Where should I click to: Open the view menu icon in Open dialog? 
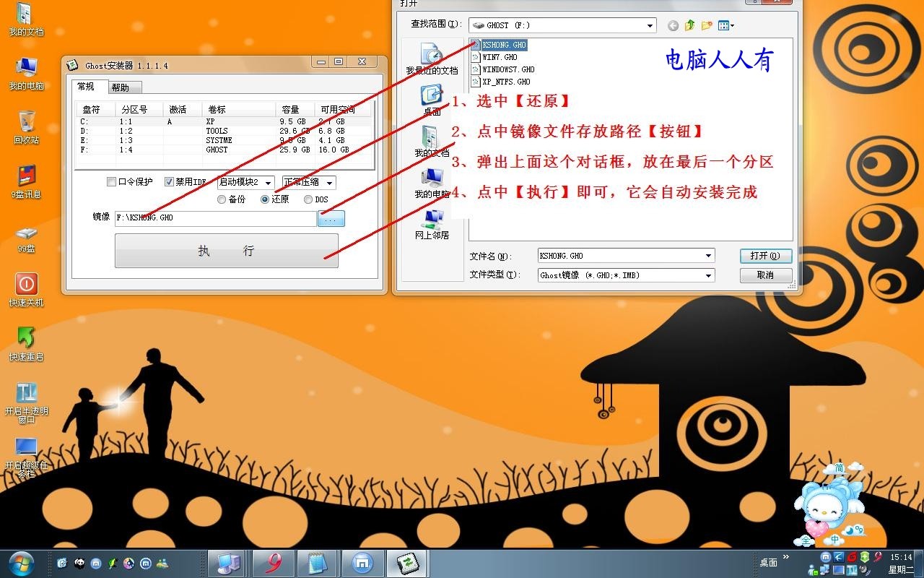(x=725, y=25)
